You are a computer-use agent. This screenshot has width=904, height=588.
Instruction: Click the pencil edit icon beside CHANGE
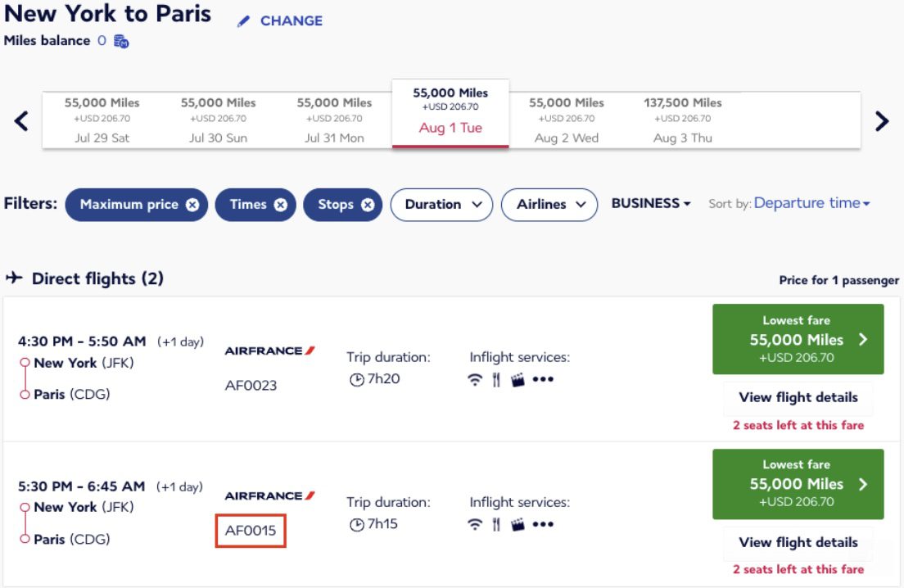click(x=243, y=20)
